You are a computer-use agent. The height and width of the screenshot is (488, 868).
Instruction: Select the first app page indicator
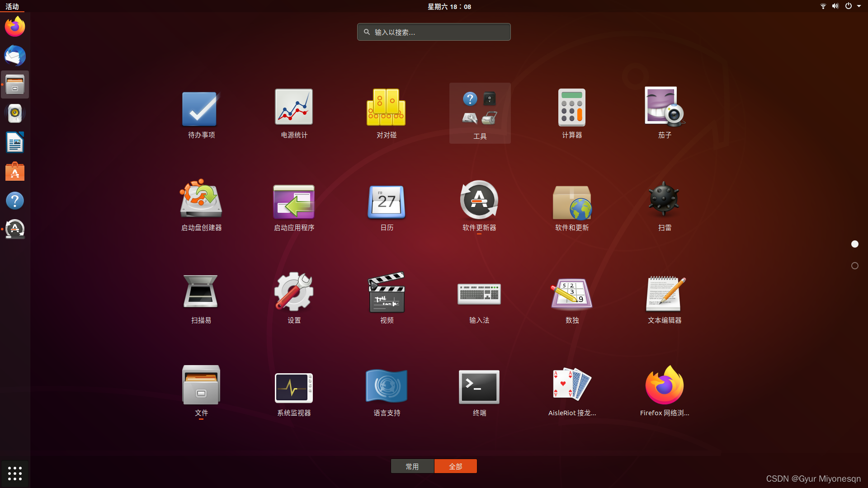pyautogui.click(x=855, y=244)
